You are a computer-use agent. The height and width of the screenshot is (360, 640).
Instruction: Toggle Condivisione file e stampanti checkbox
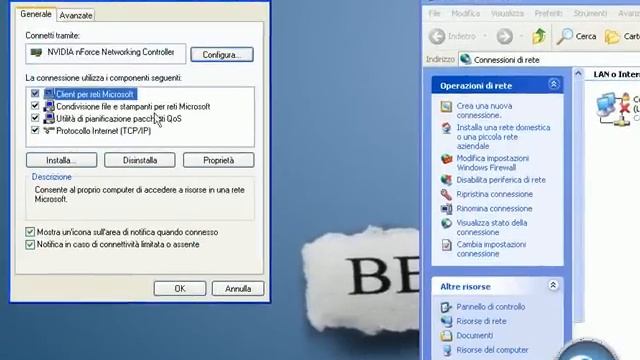pos(35,106)
